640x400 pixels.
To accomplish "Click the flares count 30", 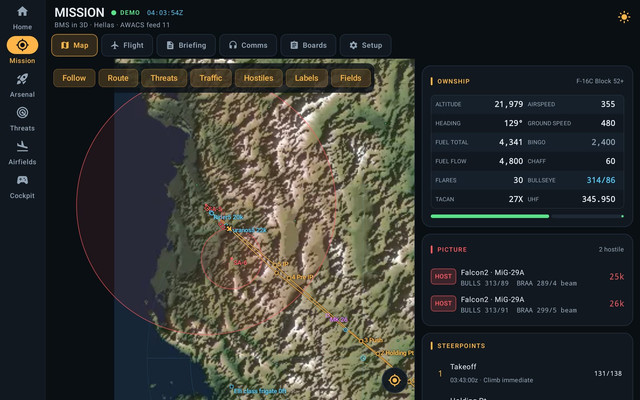I will coord(518,180).
